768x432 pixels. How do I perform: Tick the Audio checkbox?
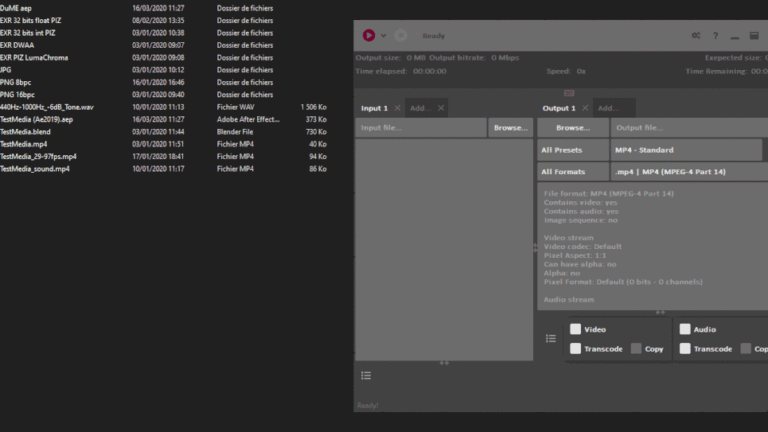pyautogui.click(x=685, y=329)
